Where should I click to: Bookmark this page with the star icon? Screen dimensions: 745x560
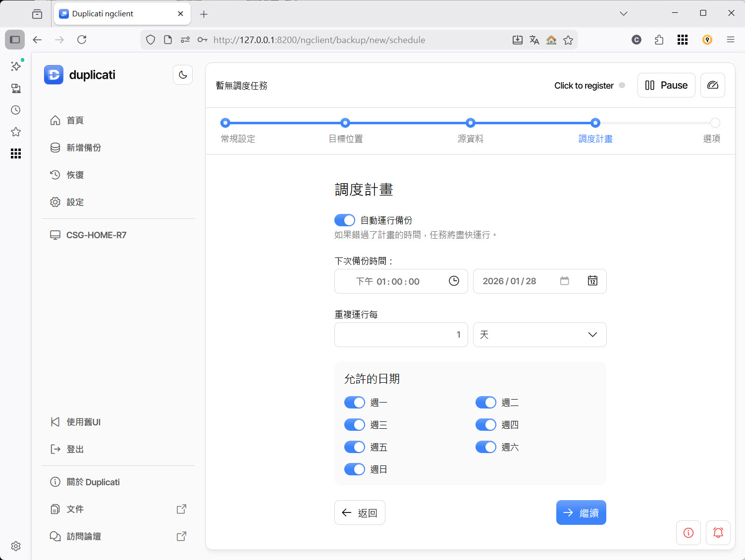pyautogui.click(x=568, y=40)
